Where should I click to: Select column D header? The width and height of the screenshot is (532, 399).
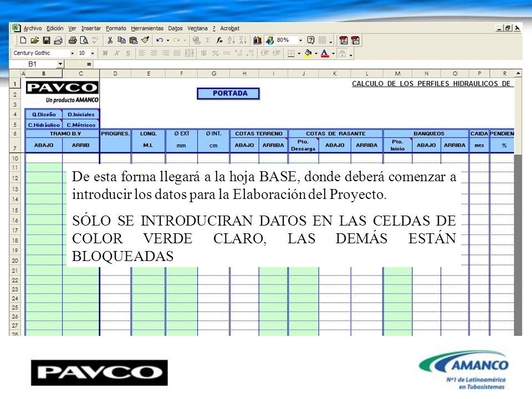coord(115,73)
